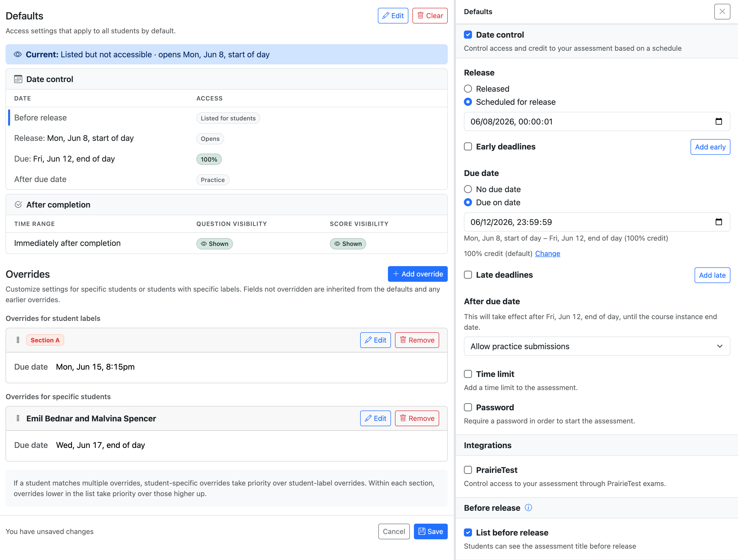The width and height of the screenshot is (738, 560).
Task: Click drag handle for Emil Bednar override
Action: 18,418
